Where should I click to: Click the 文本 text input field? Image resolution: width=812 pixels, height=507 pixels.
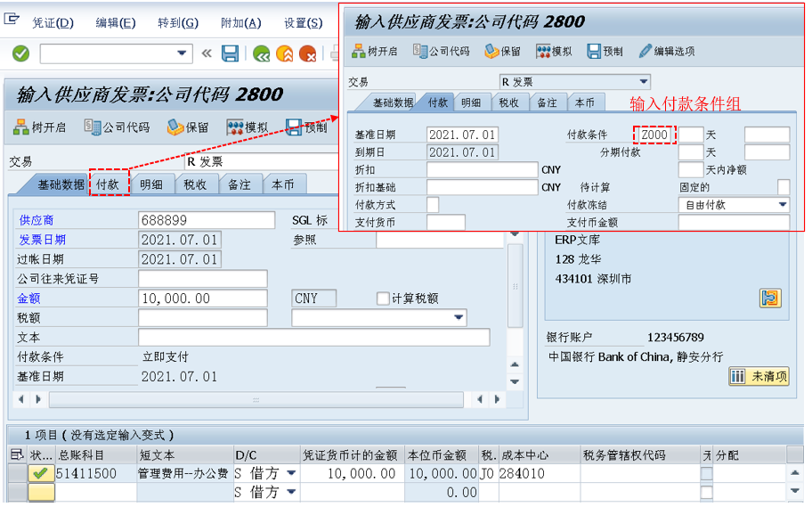coord(313,337)
